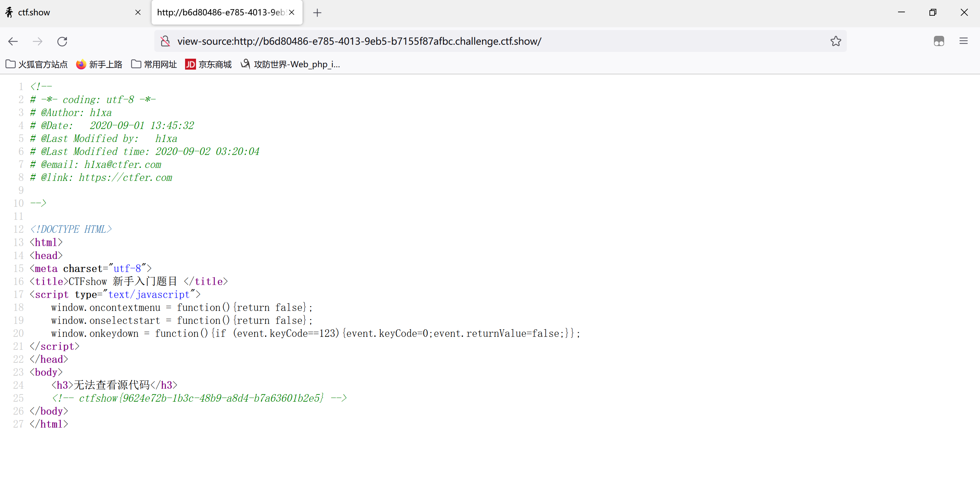This screenshot has width=980, height=488.
Task: Open the Firefox application menu
Action: click(963, 41)
